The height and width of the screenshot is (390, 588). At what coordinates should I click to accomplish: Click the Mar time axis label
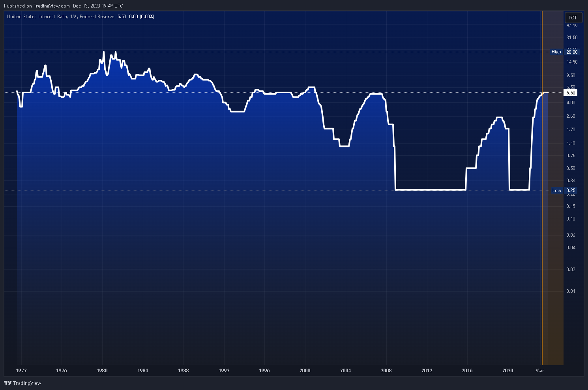point(540,371)
